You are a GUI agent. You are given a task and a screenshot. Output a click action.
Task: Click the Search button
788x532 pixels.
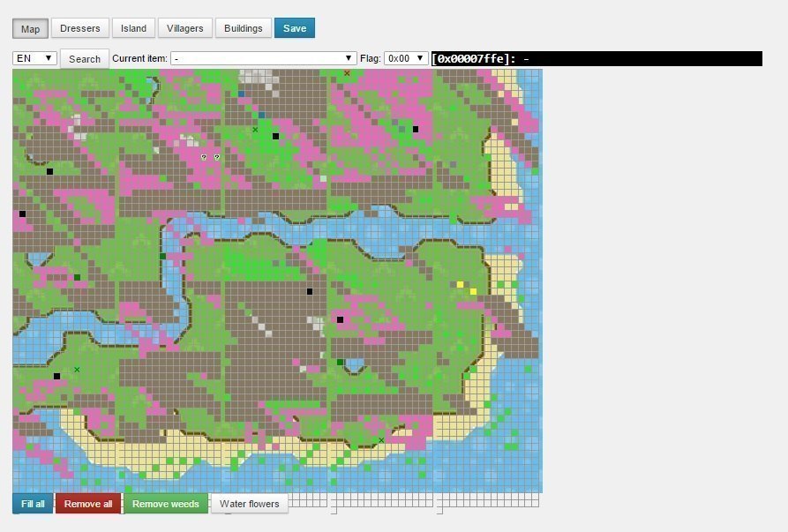(x=85, y=59)
